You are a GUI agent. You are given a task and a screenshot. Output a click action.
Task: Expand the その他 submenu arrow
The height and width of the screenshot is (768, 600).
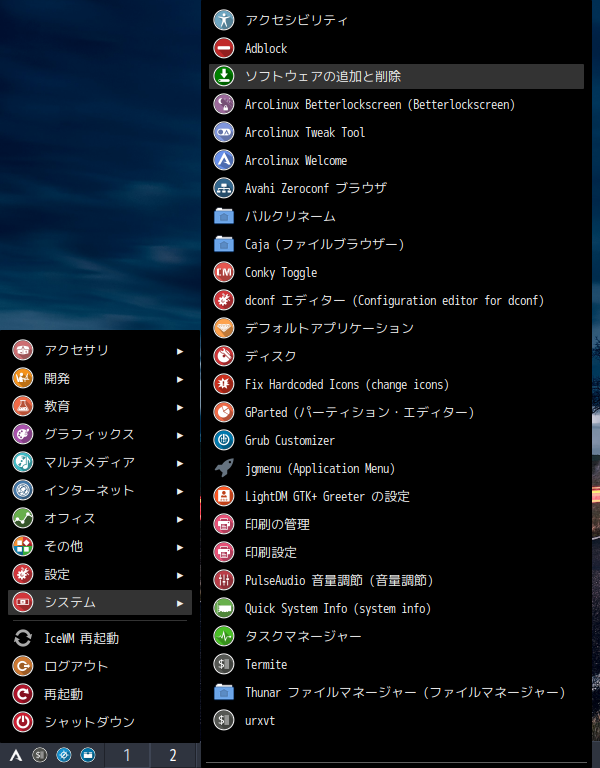pos(180,547)
